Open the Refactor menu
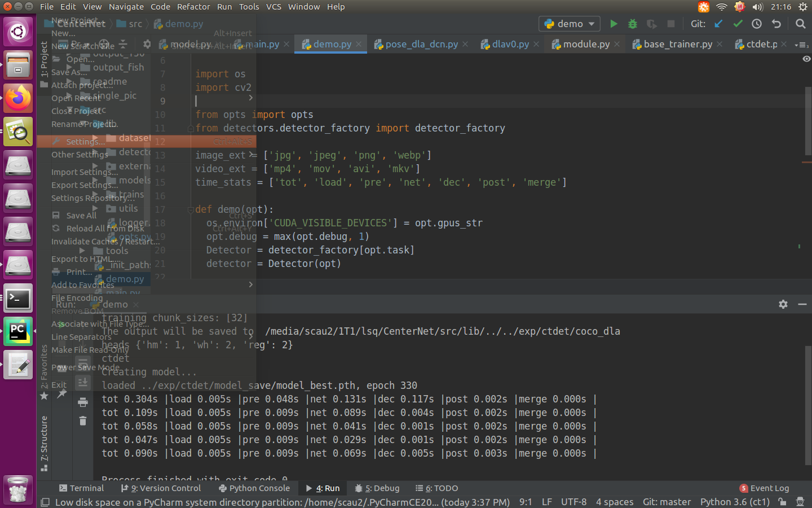Viewport: 812px width, 508px height. (193, 7)
